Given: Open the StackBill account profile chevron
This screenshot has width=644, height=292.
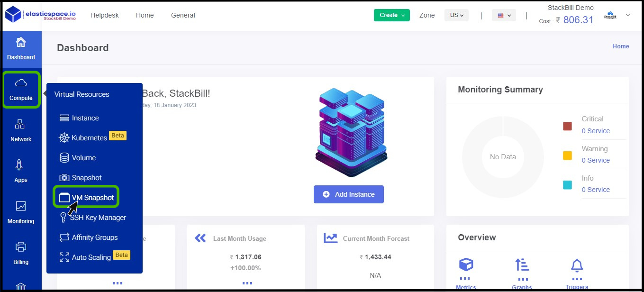Looking at the screenshot, I should 628,15.
